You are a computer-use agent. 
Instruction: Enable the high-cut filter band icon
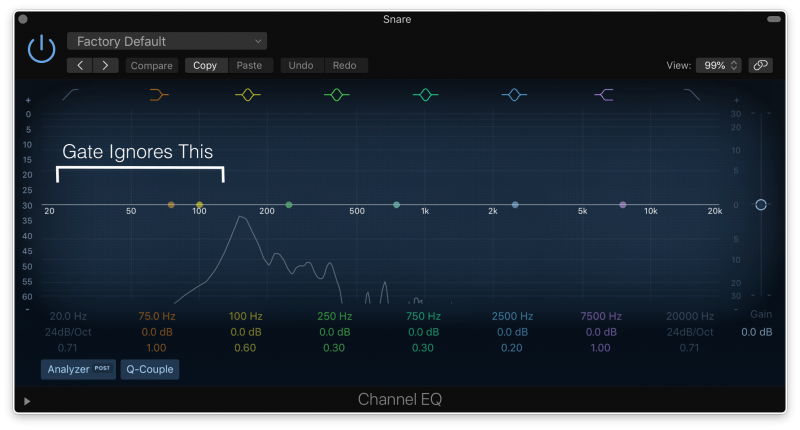coord(692,94)
